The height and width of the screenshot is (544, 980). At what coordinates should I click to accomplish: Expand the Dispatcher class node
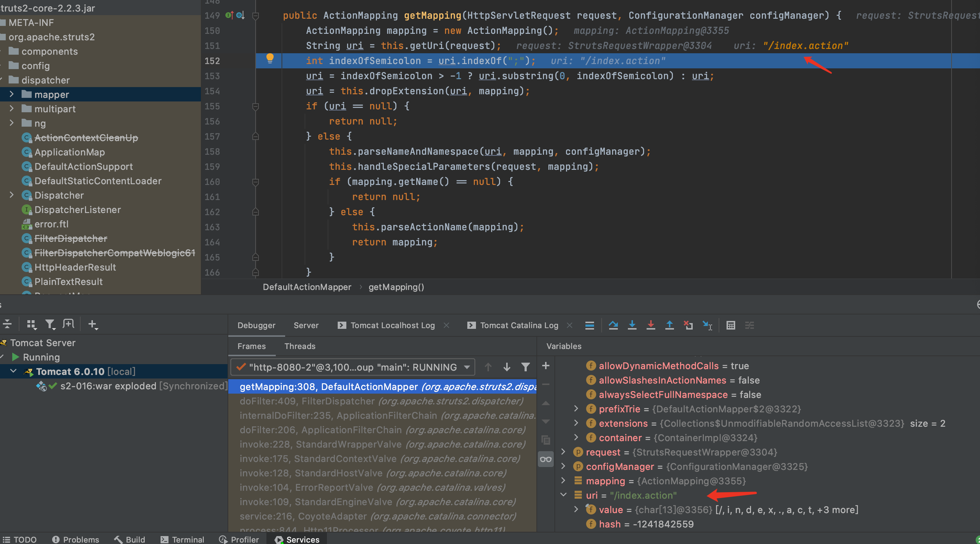click(x=12, y=195)
